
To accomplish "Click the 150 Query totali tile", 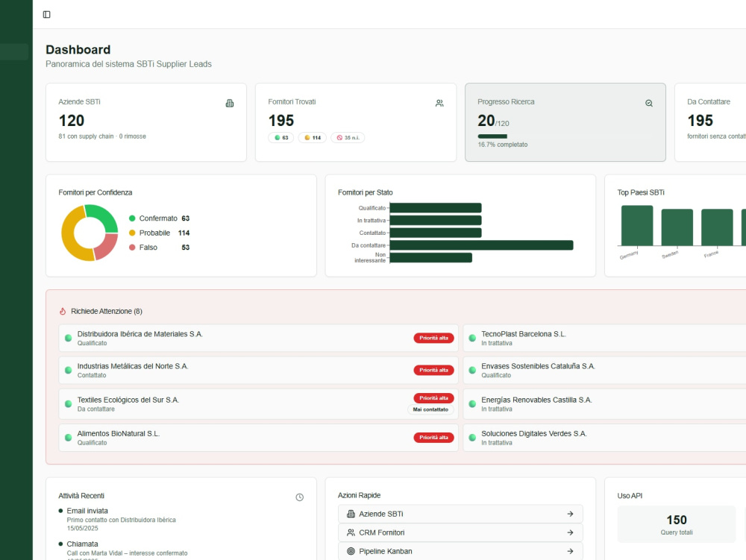I will (677, 524).
